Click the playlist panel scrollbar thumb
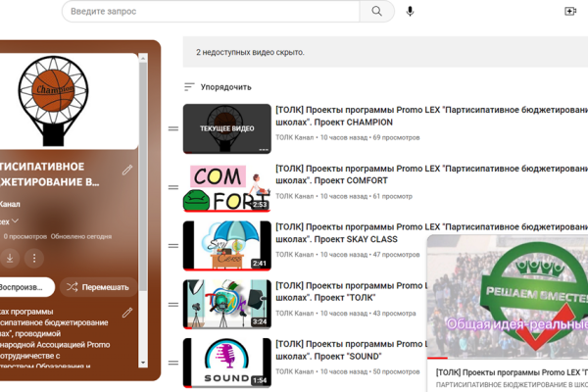This screenshot has width=588, height=392. point(143,176)
